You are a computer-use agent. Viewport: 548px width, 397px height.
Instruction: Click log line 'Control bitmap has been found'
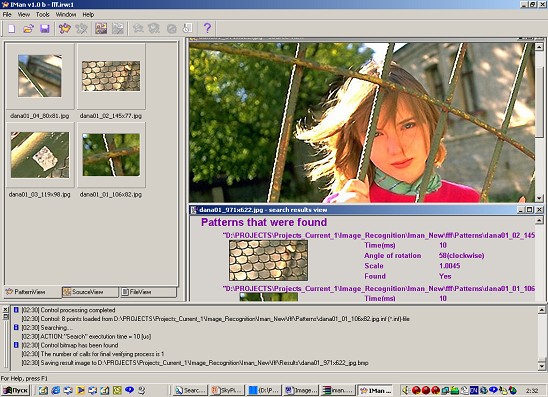(70, 345)
